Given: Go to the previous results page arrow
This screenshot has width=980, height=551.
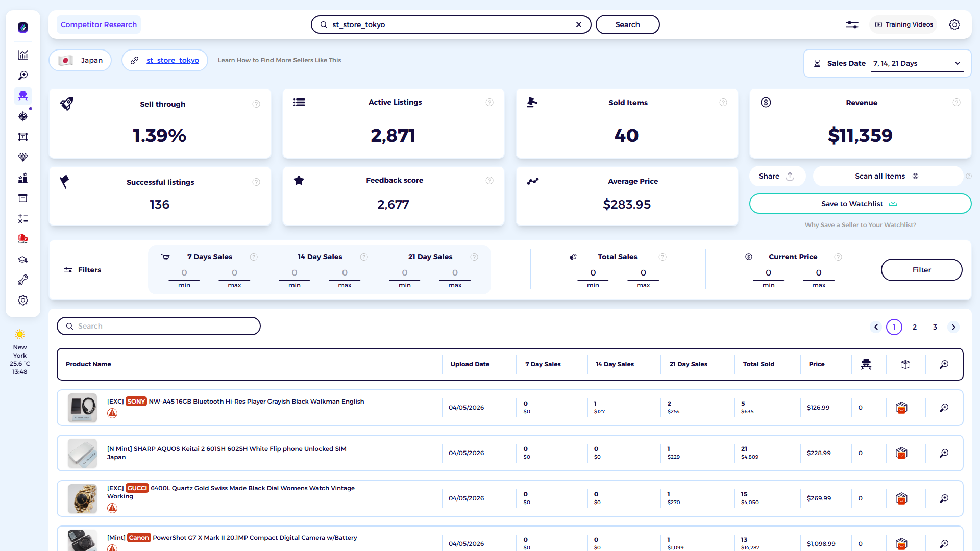Looking at the screenshot, I should [x=876, y=327].
